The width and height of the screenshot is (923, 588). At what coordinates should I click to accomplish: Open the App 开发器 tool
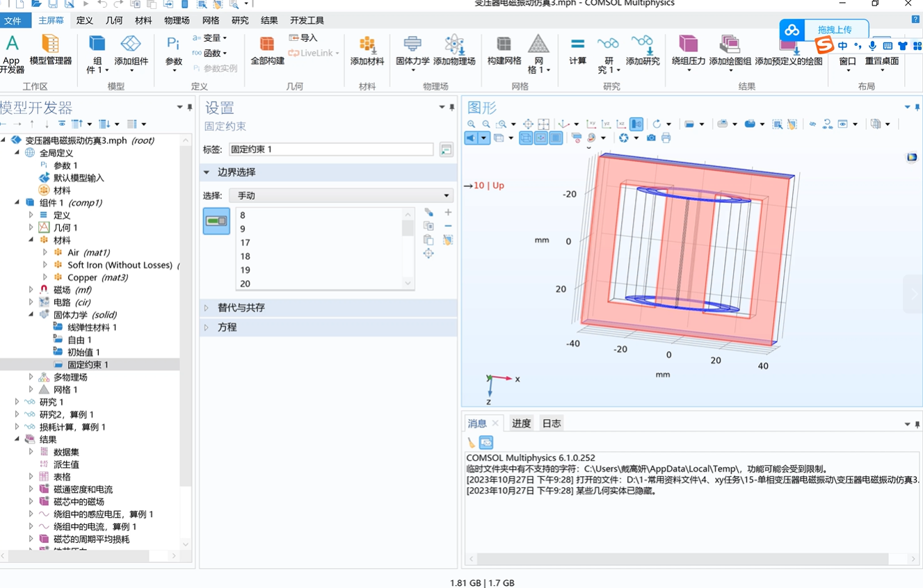coord(12,53)
